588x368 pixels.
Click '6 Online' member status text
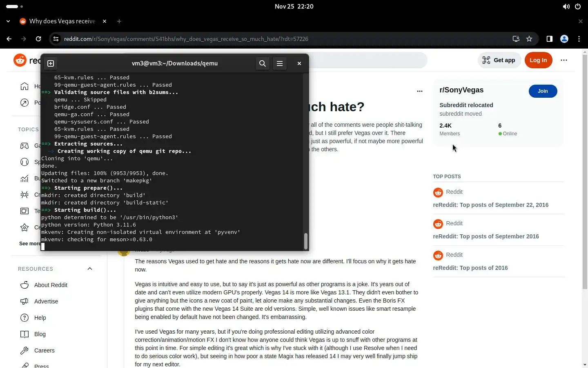click(508, 129)
